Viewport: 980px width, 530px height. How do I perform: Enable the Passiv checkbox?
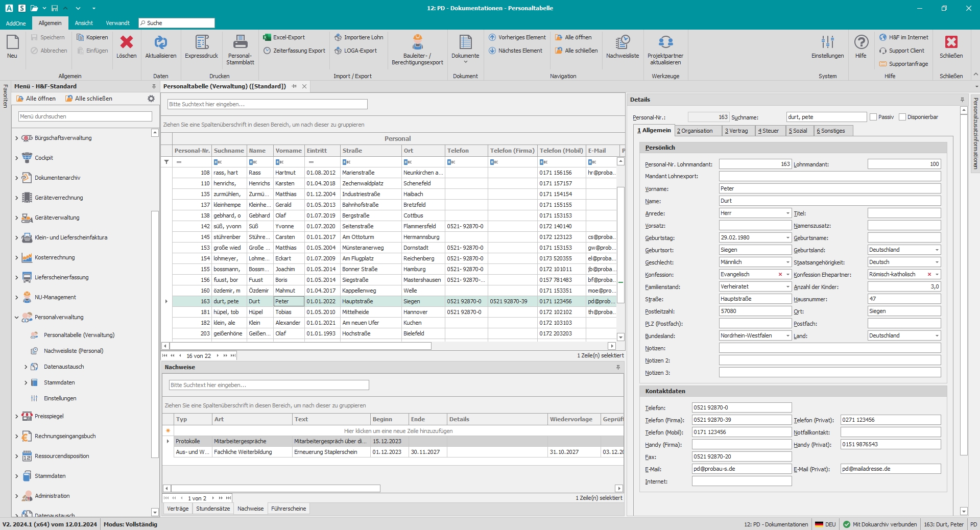(873, 117)
